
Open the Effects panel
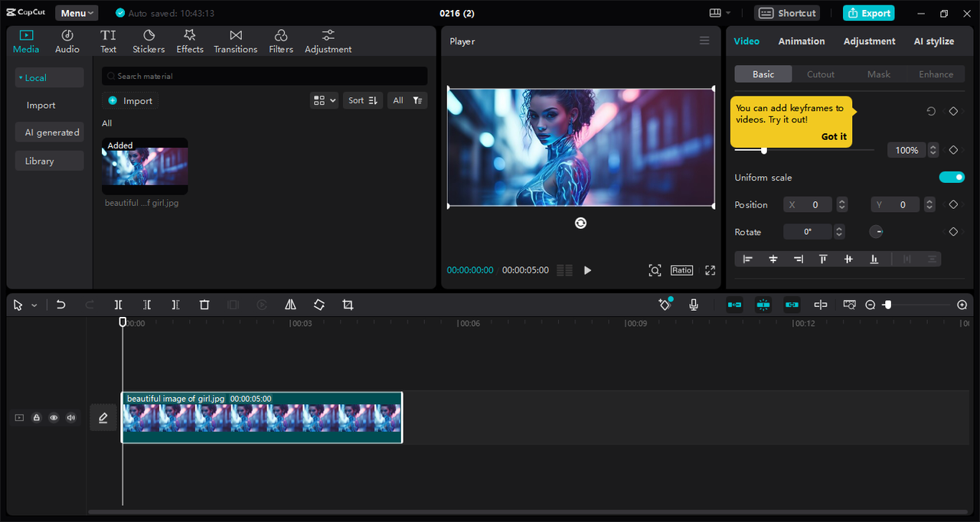point(190,41)
